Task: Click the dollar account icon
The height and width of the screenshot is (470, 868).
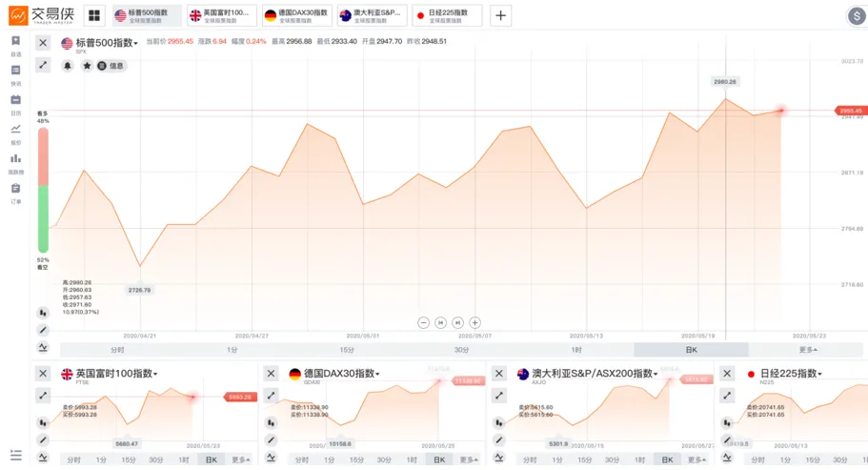Action: tap(857, 16)
